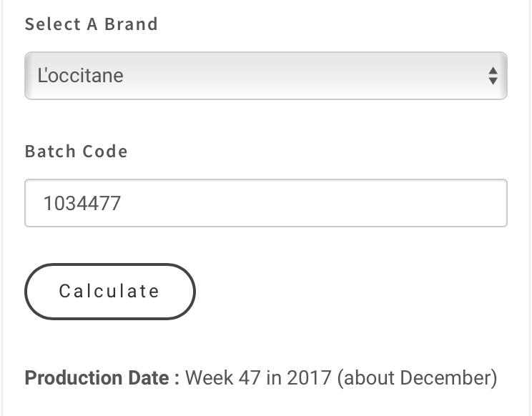Image resolution: width=532 pixels, height=416 pixels.
Task: Click the Production Date bold label
Action: [x=102, y=377]
